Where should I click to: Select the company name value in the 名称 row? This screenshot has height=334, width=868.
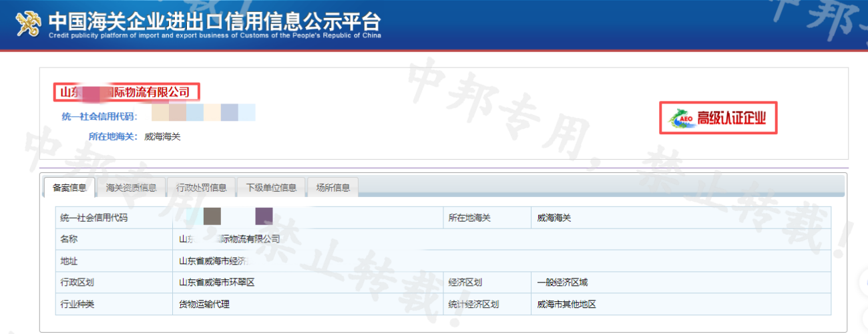coord(229,239)
